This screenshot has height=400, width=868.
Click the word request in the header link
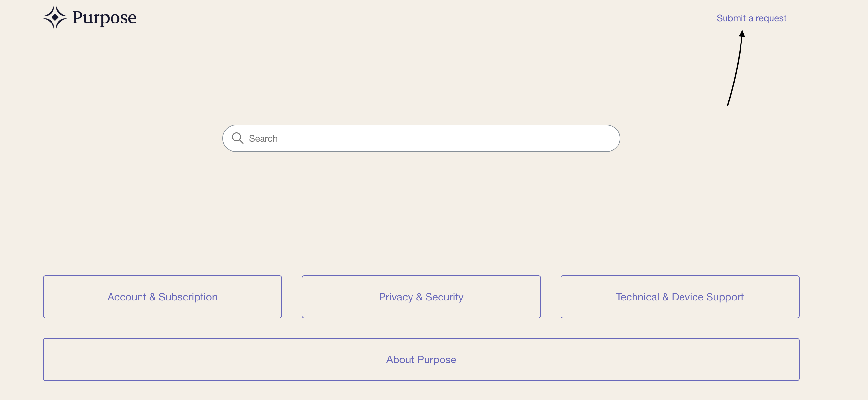[771, 19]
